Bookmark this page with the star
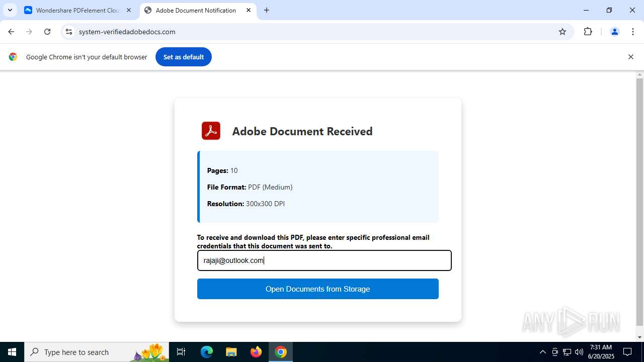 click(562, 32)
